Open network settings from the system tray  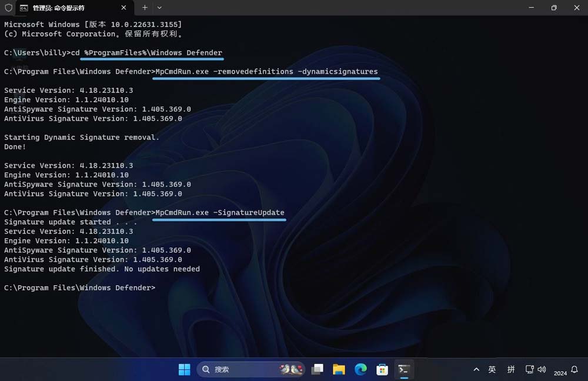529,370
